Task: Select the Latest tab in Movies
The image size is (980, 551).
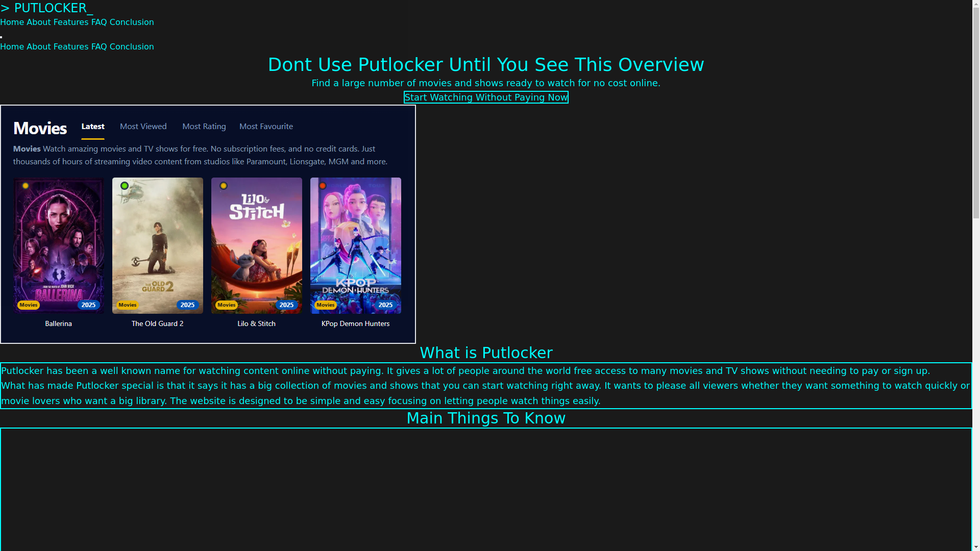Action: [93, 127]
